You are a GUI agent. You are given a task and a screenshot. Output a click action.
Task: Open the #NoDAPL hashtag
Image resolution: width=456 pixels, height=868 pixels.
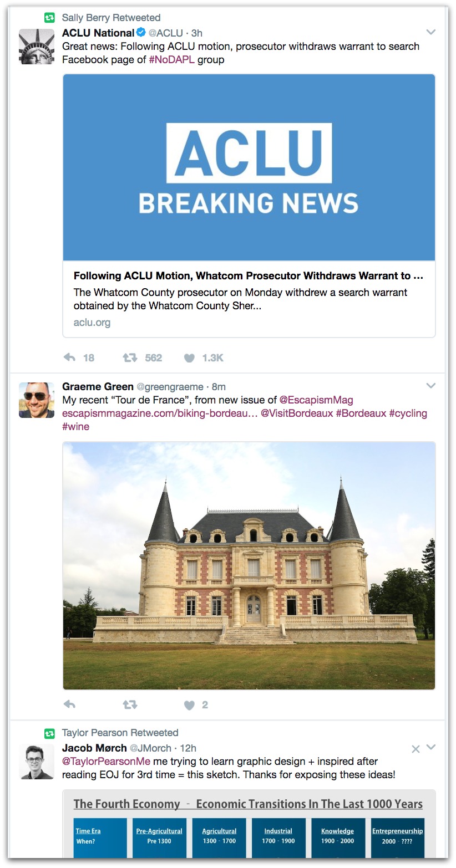(171, 60)
